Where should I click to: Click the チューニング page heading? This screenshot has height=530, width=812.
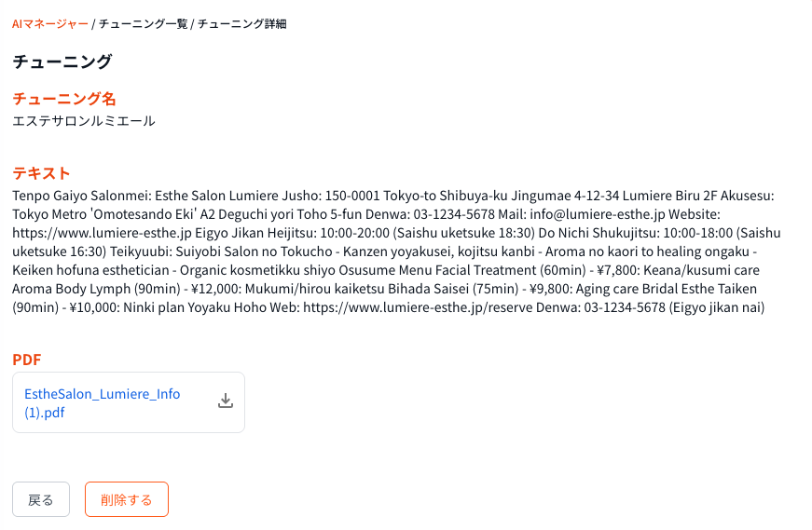(x=62, y=61)
